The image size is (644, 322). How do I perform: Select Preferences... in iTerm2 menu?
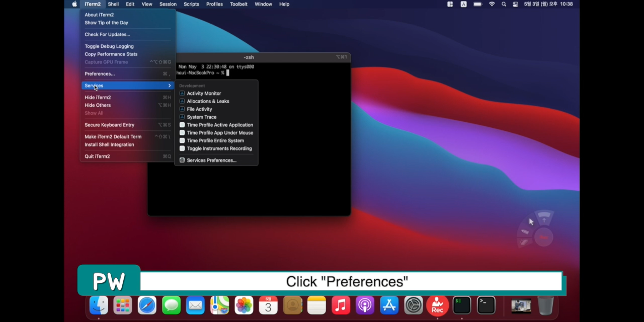tap(128, 74)
